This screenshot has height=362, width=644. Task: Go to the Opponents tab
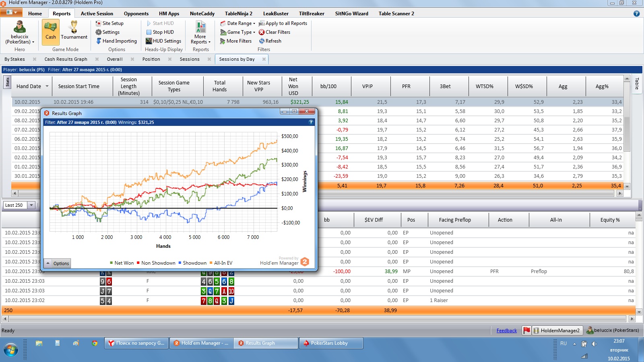pos(136,13)
